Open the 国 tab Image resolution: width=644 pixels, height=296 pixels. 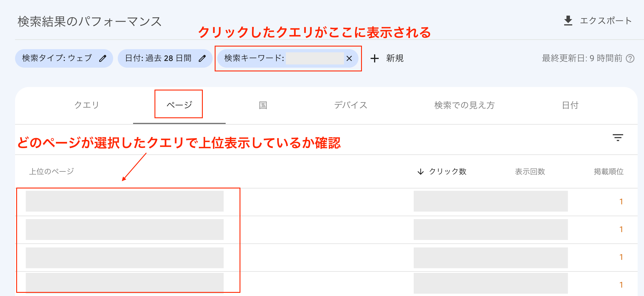click(x=263, y=105)
